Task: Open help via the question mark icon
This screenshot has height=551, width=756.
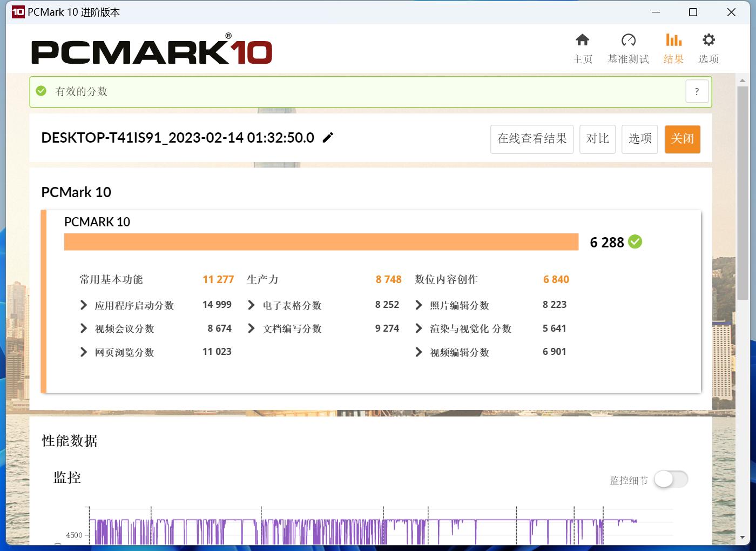Action: point(697,91)
